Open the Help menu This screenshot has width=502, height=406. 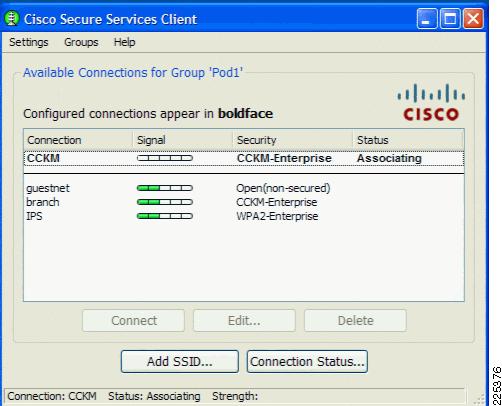tap(124, 42)
